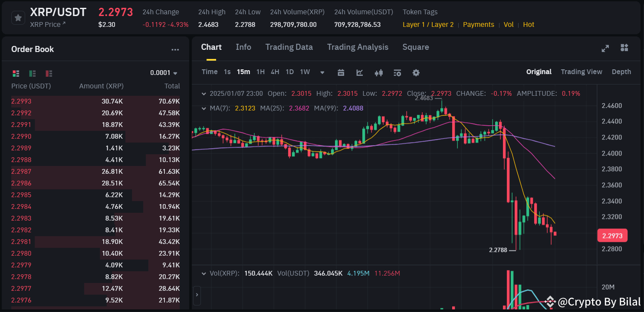Show combined buy and sell order book view
This screenshot has height=312, width=644.
click(16, 73)
